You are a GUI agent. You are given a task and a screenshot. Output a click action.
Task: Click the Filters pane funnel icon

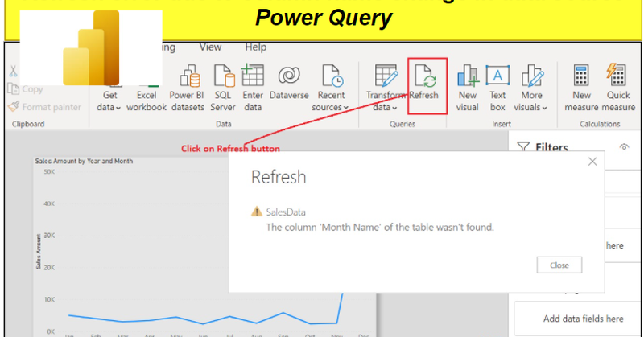[522, 147]
